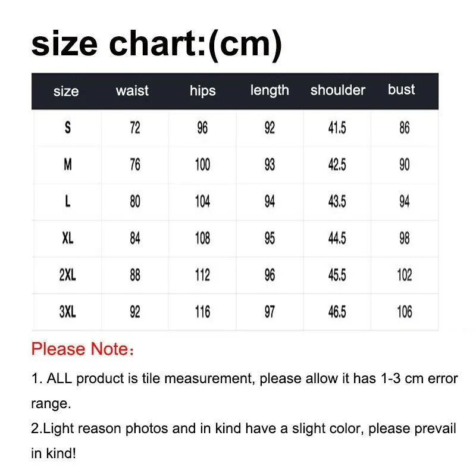Select the S size row label
Screen dimensions: 476x476
(67, 128)
